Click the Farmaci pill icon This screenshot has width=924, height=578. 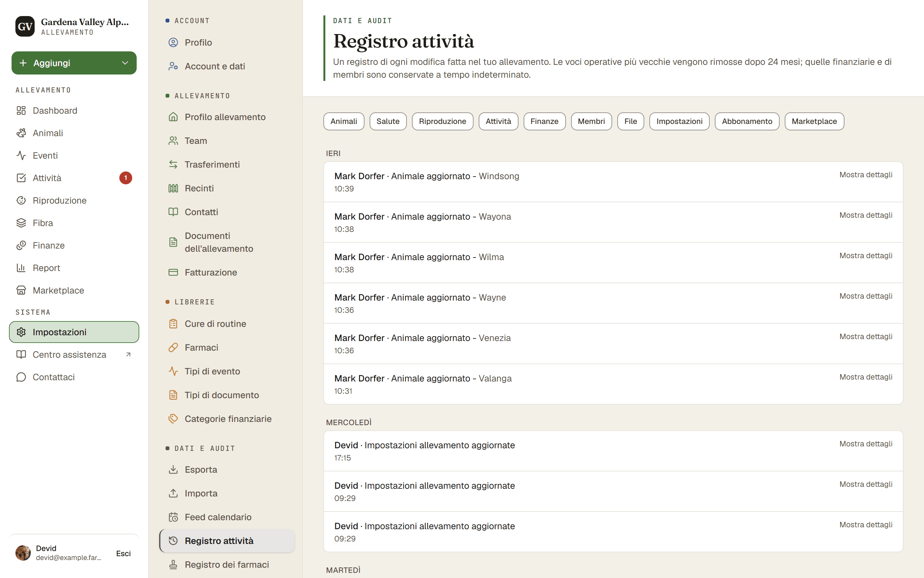pos(173,347)
